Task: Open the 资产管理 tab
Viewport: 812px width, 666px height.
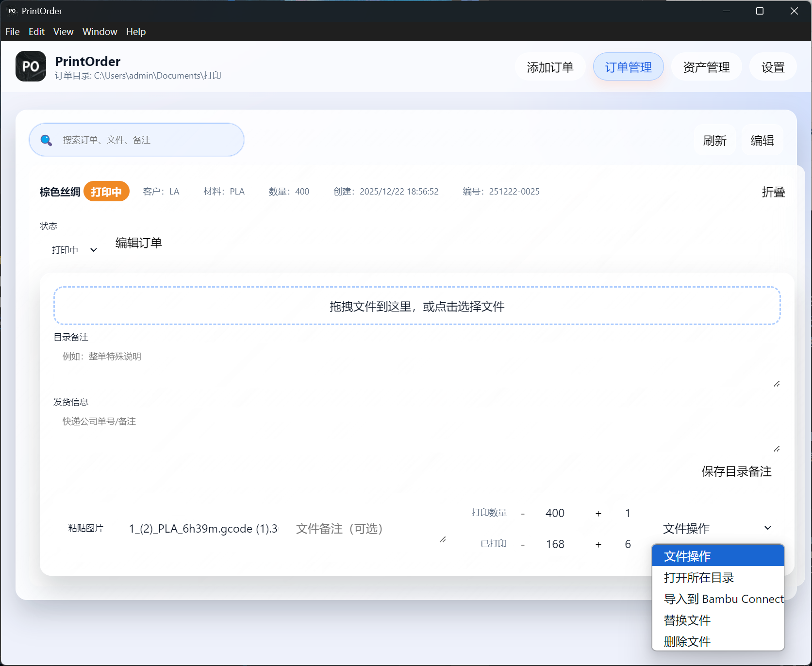Action: (706, 67)
